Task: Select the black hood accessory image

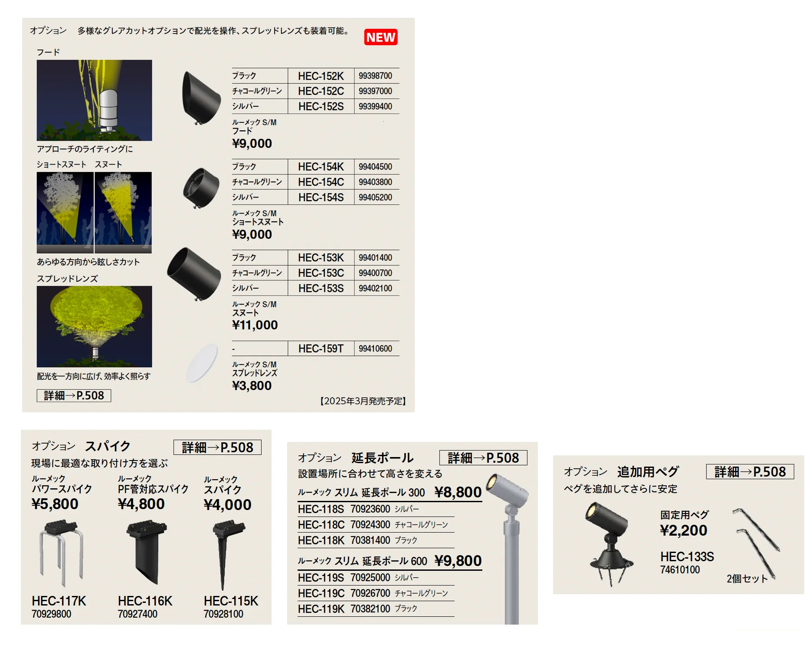Action: click(201, 98)
